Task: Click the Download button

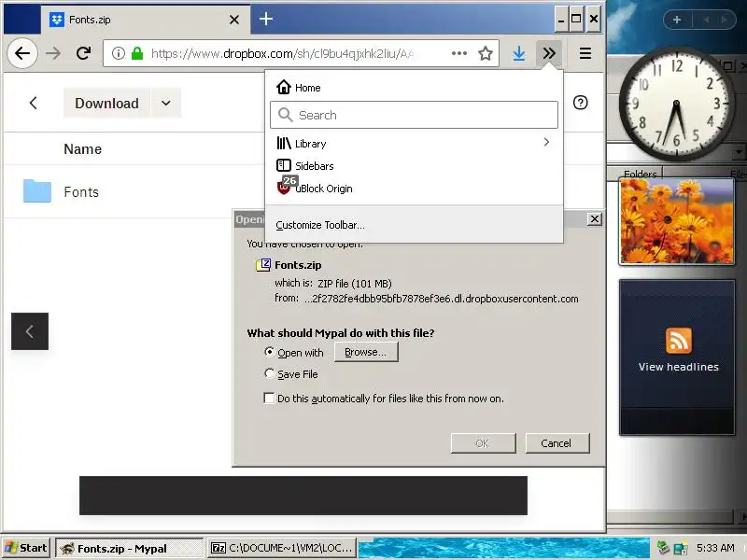Action: click(106, 103)
